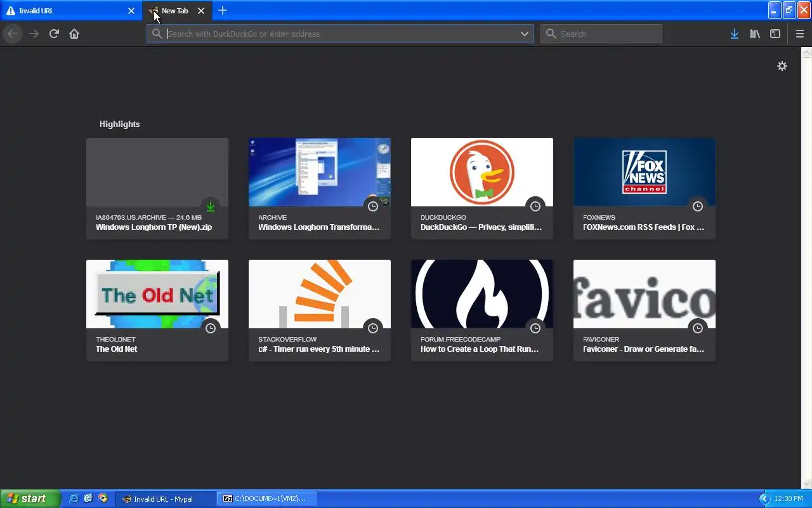Switch to C:\DOCUME~1 taskbar window button
The height and width of the screenshot is (508, 812).
[268, 498]
